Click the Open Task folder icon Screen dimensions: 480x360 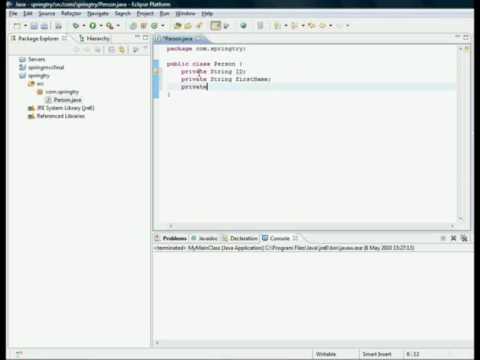(188, 26)
